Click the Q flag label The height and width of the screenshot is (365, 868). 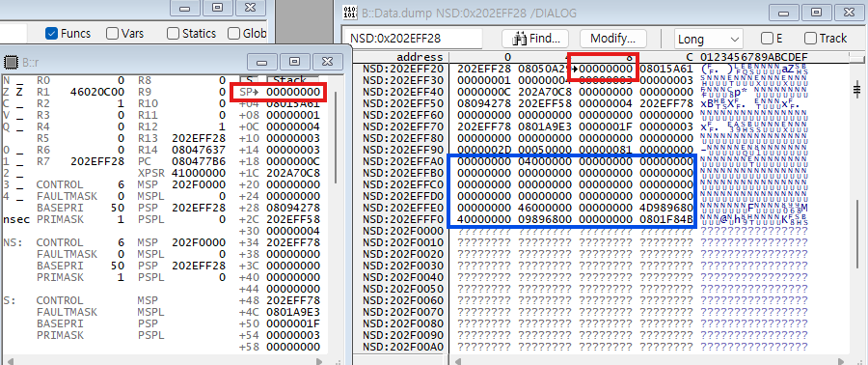point(6,126)
